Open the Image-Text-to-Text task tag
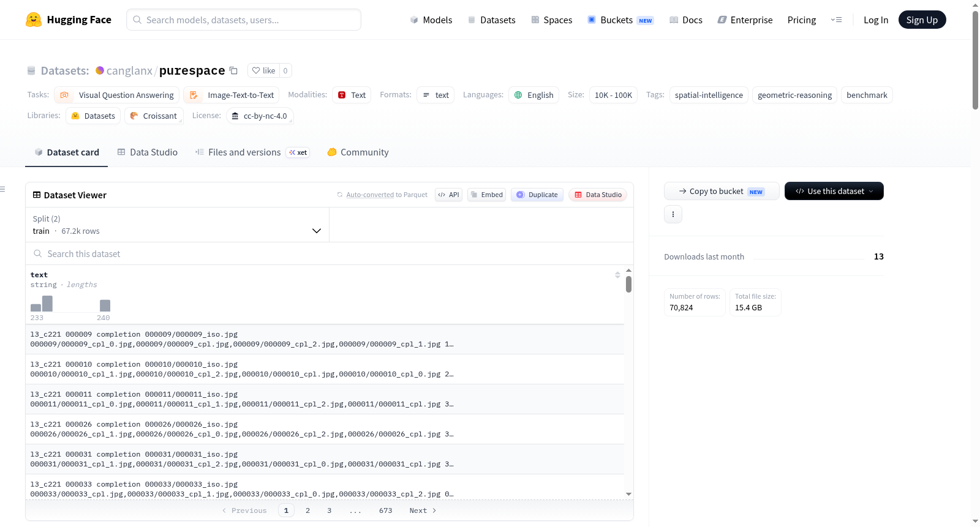Image resolution: width=980 pixels, height=527 pixels. [232, 95]
